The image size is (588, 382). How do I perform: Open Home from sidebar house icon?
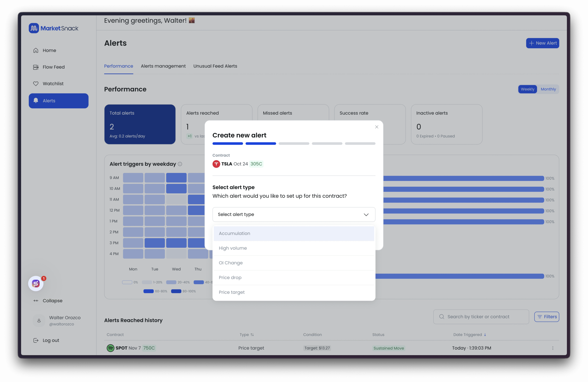pos(36,50)
